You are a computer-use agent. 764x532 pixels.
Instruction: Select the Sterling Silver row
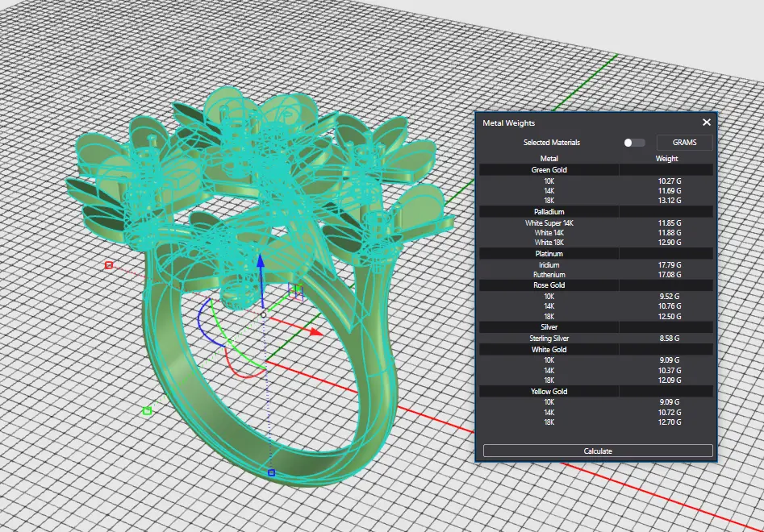(549, 339)
